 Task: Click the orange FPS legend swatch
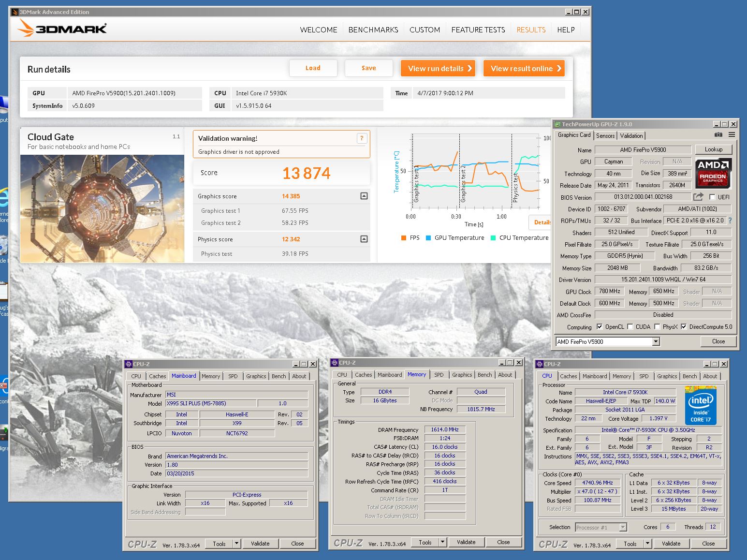[x=403, y=238]
